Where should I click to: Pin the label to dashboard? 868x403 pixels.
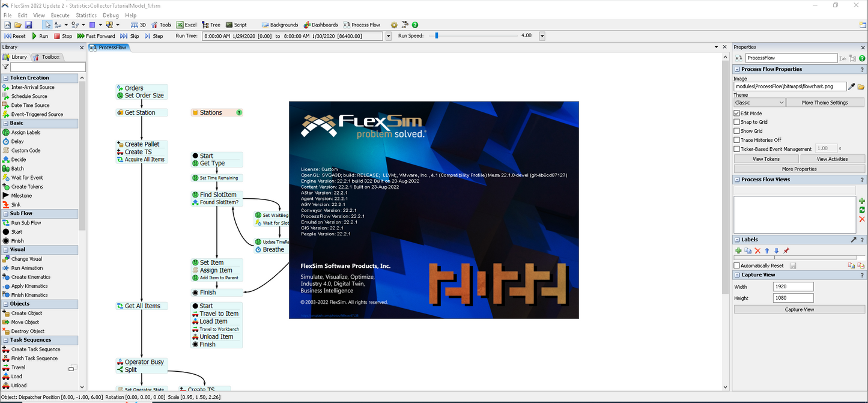tap(786, 250)
